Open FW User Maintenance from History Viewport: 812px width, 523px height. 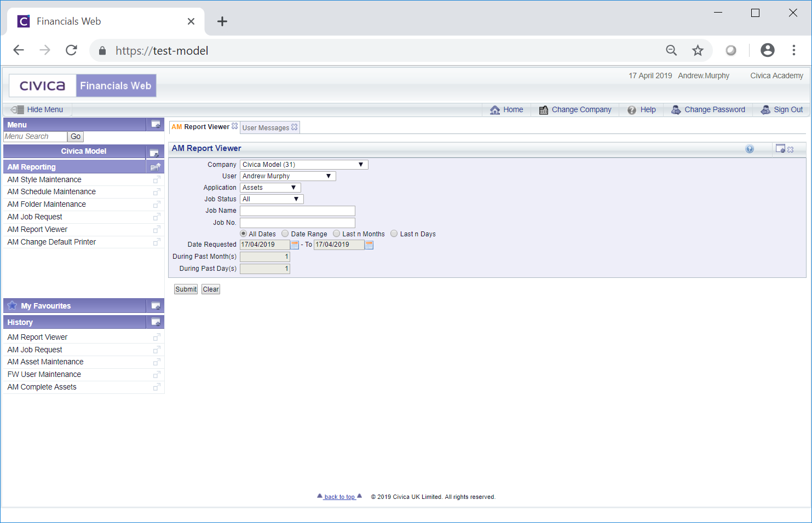click(x=44, y=374)
